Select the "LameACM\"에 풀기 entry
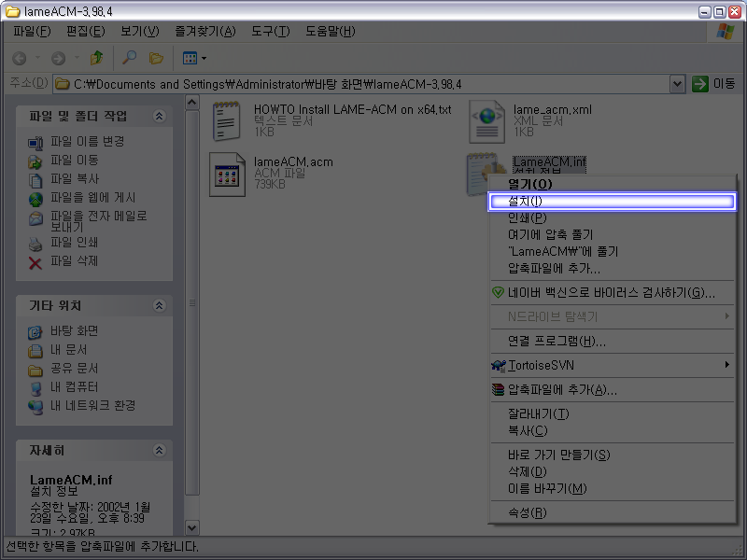Image resolution: width=747 pixels, height=560 pixels. (x=613, y=251)
